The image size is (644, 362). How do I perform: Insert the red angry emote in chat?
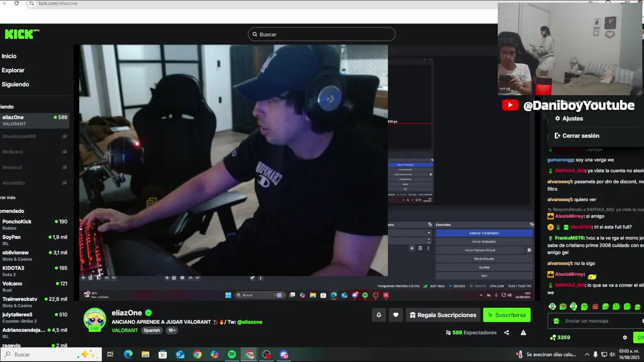595,307
